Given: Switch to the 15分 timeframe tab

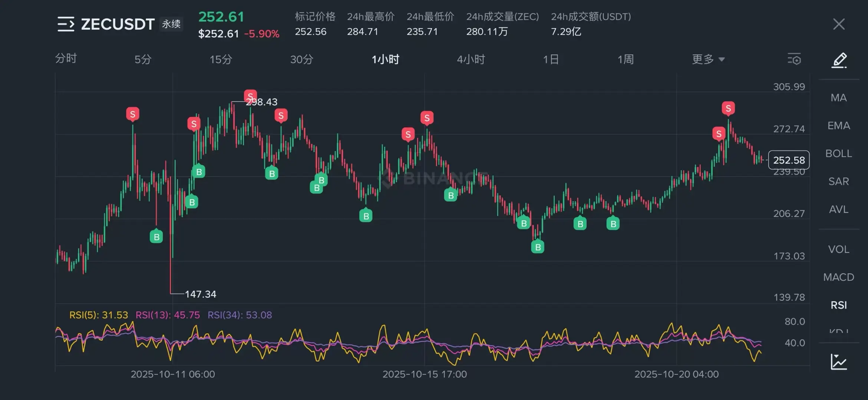Looking at the screenshot, I should (x=221, y=59).
